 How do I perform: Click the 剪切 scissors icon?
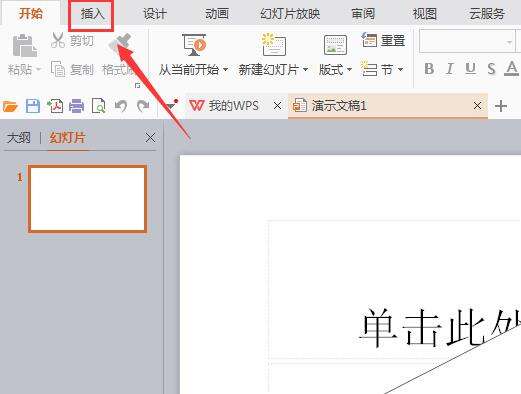pos(58,40)
